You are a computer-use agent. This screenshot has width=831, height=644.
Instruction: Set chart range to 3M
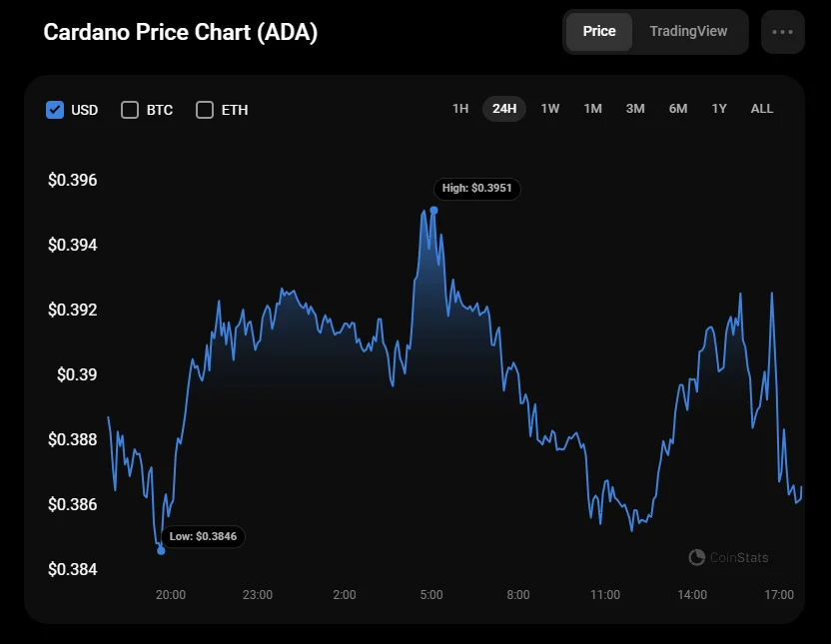point(635,109)
